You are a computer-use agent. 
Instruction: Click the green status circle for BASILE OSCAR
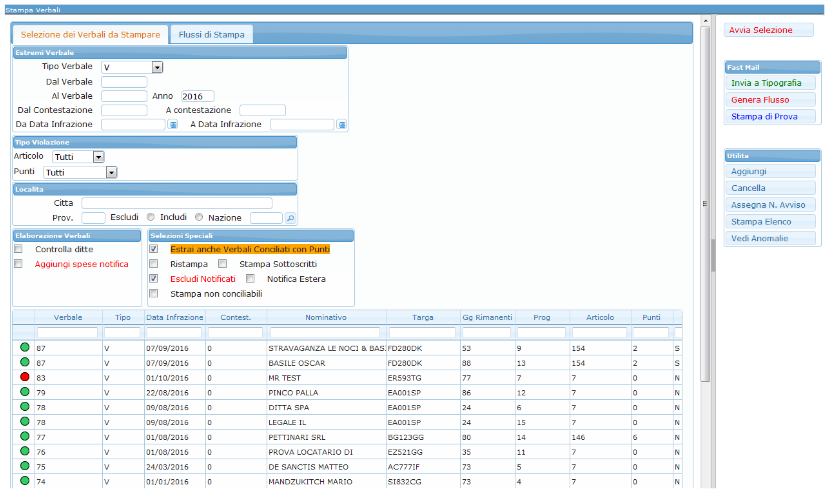click(x=24, y=363)
